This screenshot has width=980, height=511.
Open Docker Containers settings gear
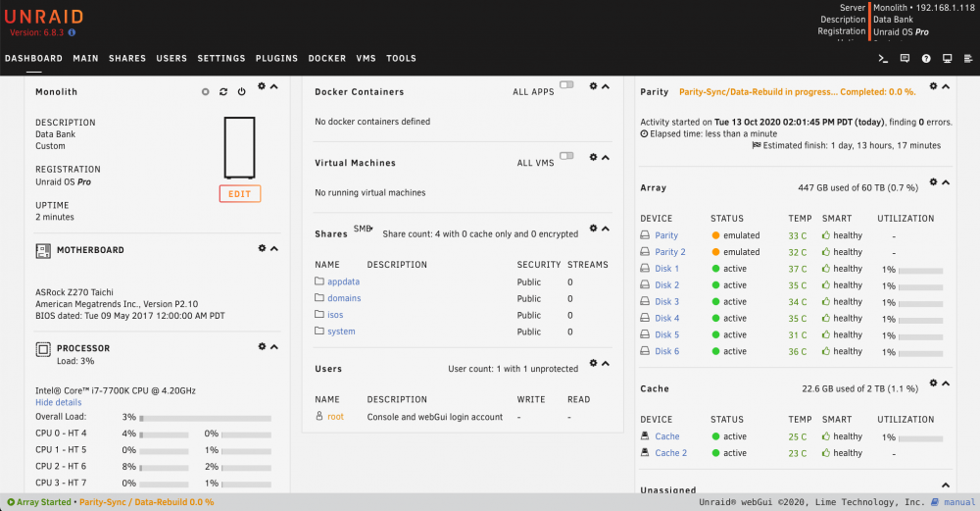click(593, 86)
